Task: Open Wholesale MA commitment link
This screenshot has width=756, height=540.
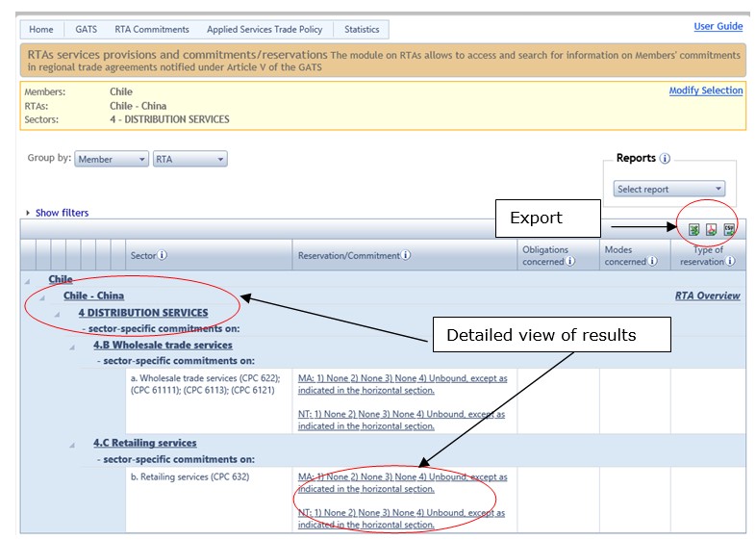Action: (x=403, y=384)
